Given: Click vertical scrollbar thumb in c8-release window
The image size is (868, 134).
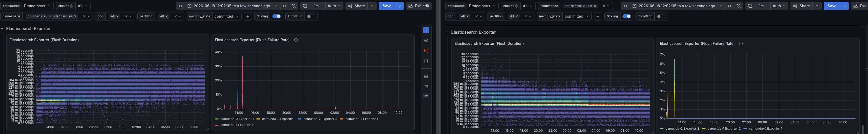Looking at the screenshot, I should point(863,129).
